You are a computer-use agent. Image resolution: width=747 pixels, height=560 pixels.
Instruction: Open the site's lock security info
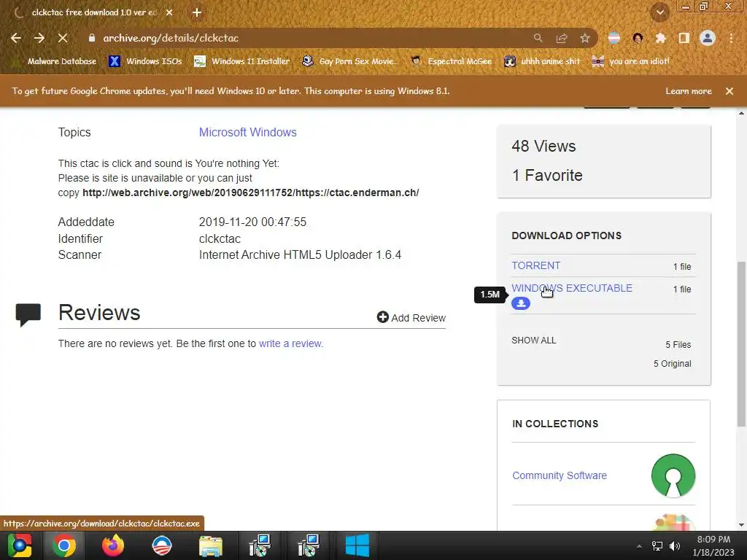coord(92,38)
